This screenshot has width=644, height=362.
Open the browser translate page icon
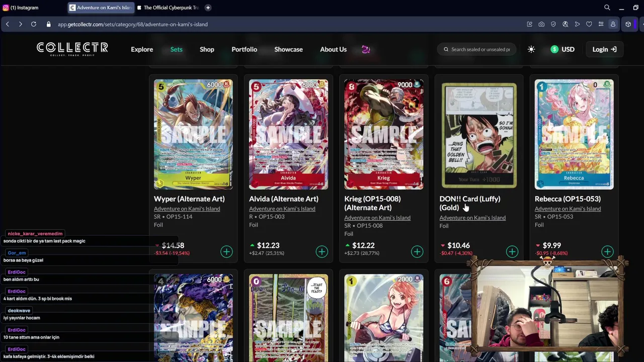[x=566, y=24]
